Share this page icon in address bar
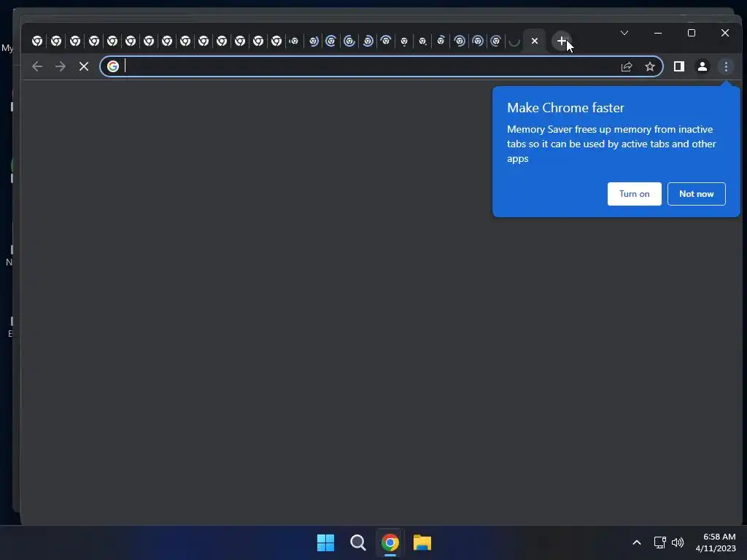Viewport: 747px width, 560px height. coord(627,66)
